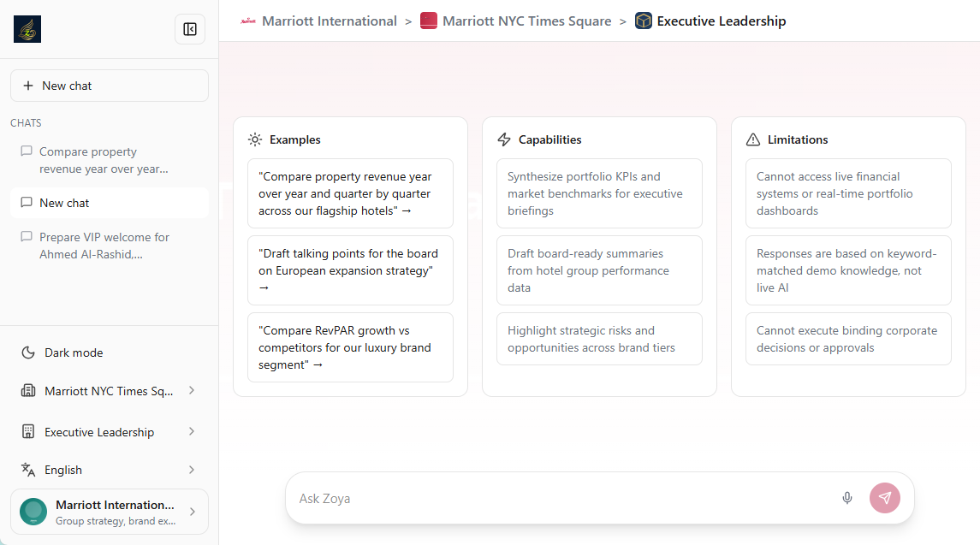This screenshot has width=980, height=545.
Task: Click the translate language icon
Action: coord(28,470)
